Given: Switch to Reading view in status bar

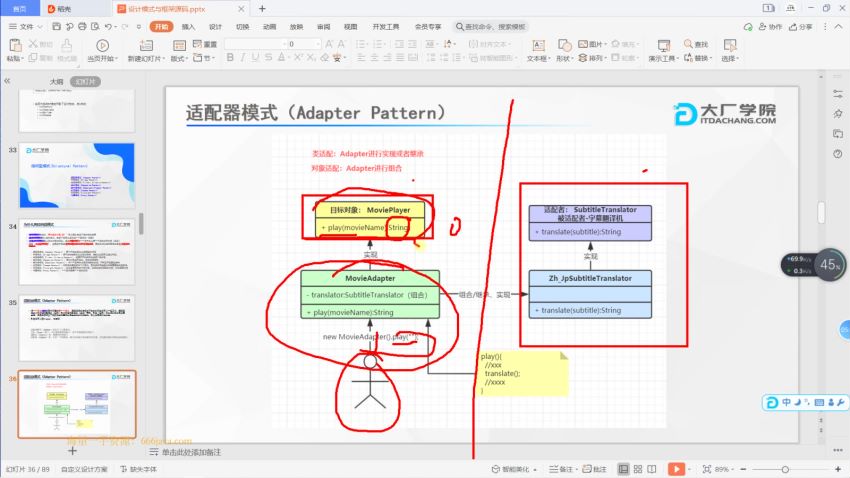Looking at the screenshot, I should pos(652,469).
